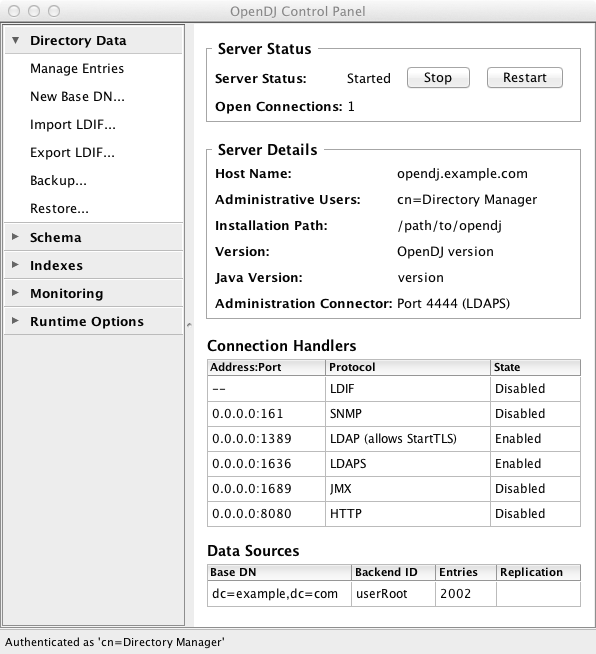This screenshot has height=654, width=596.
Task: Click the opendj.example.com host name value
Action: 462,174
